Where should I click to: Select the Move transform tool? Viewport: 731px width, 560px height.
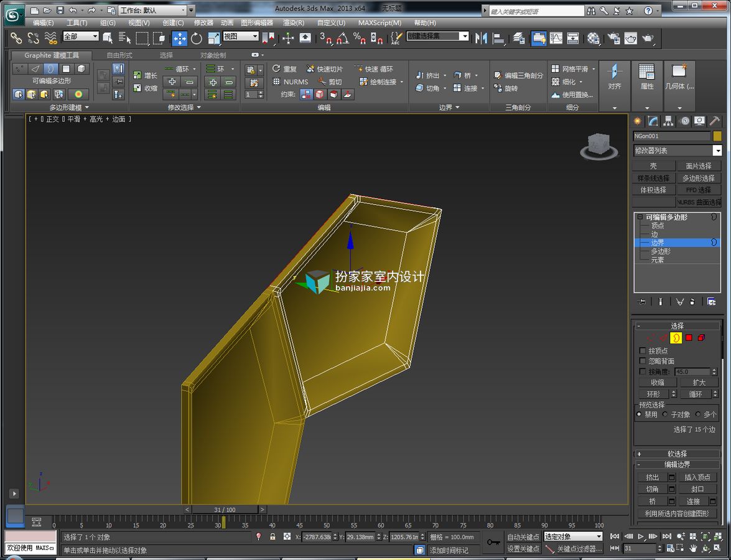pos(180,38)
